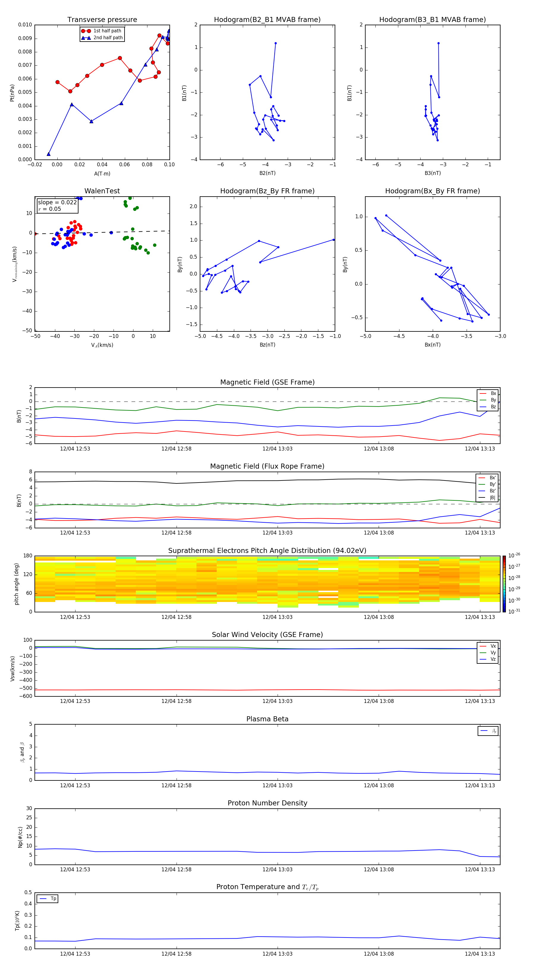Select the "Hodogram(B3_B1 MVAB frame)" title
This screenshot has height=980, width=535.
point(432,20)
